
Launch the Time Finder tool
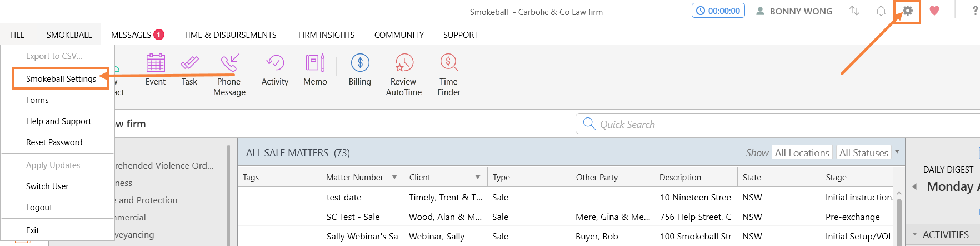click(449, 75)
